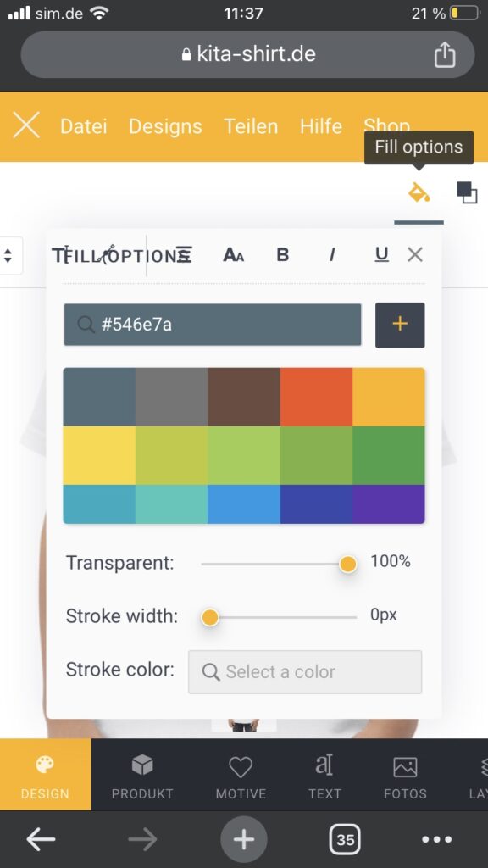Add color with the plus button
The width and height of the screenshot is (488, 868).
(x=400, y=325)
